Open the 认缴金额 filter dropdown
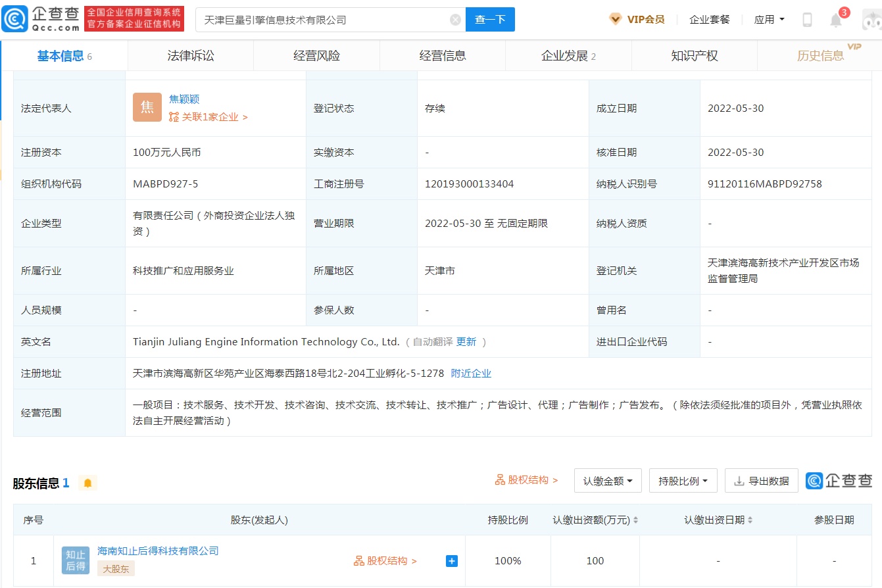Viewport: 882px width, 588px height. (x=608, y=481)
